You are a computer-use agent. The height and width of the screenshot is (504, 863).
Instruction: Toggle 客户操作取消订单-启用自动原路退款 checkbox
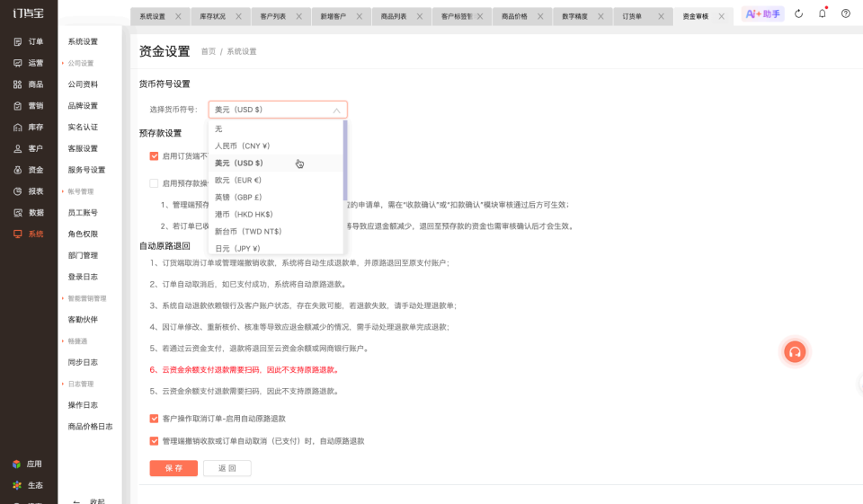pyautogui.click(x=154, y=419)
